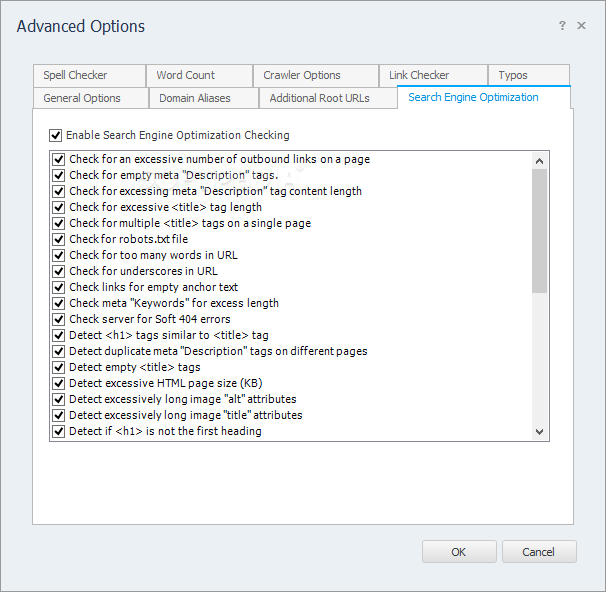This screenshot has height=592, width=606.
Task: Toggle multiple title tags on single page
Action: tap(58, 223)
